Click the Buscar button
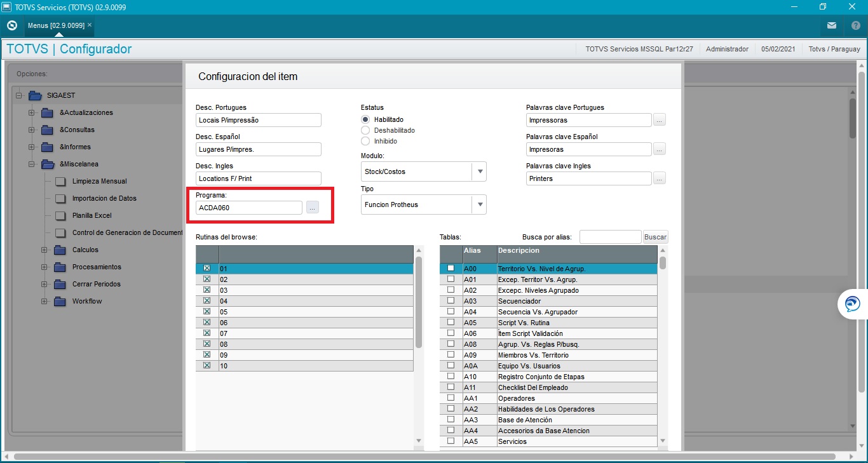The width and height of the screenshot is (868, 463). click(x=656, y=237)
